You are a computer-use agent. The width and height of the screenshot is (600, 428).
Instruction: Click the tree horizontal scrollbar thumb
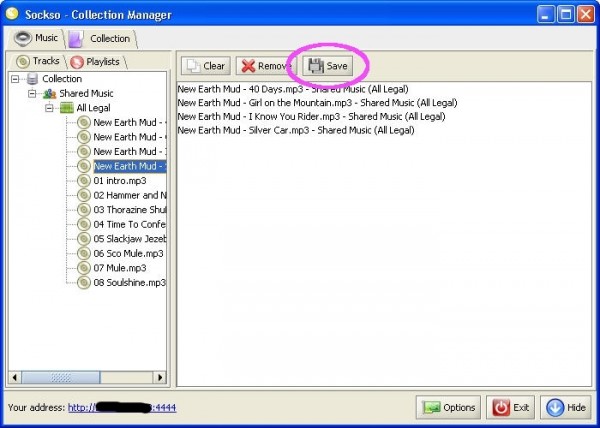click(x=61, y=378)
